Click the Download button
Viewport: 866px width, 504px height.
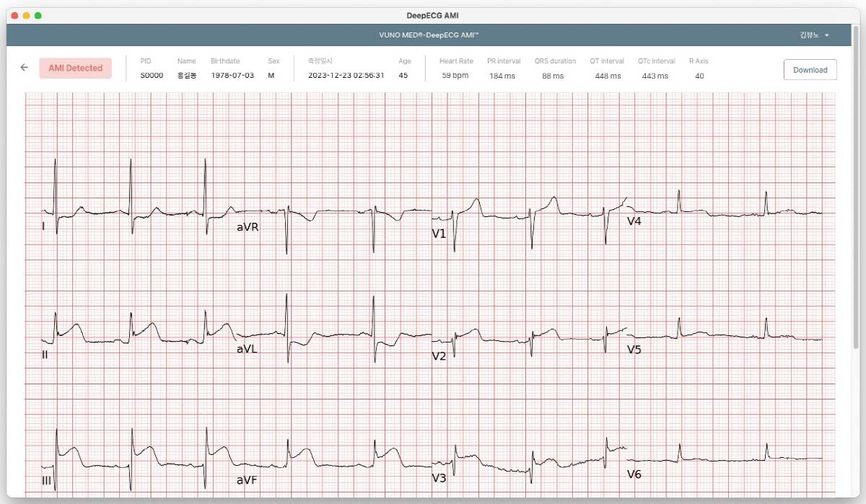click(x=810, y=70)
